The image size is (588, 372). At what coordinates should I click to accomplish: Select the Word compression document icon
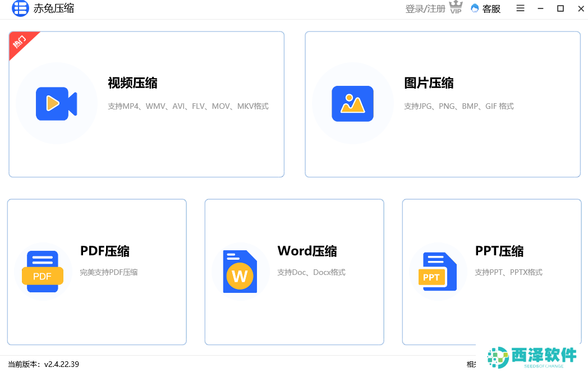pos(240,272)
